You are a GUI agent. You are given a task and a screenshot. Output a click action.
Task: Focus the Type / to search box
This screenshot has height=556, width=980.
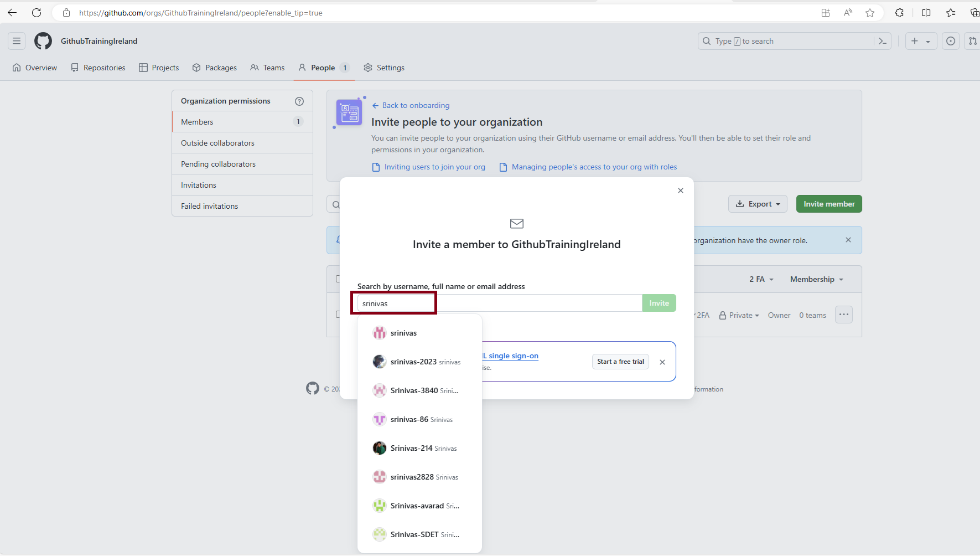pyautogui.click(x=786, y=41)
